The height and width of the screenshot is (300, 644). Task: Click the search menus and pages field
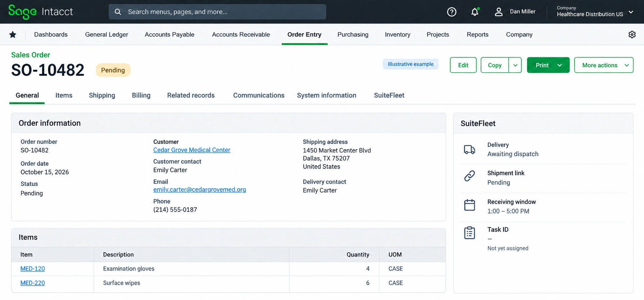[x=217, y=12]
